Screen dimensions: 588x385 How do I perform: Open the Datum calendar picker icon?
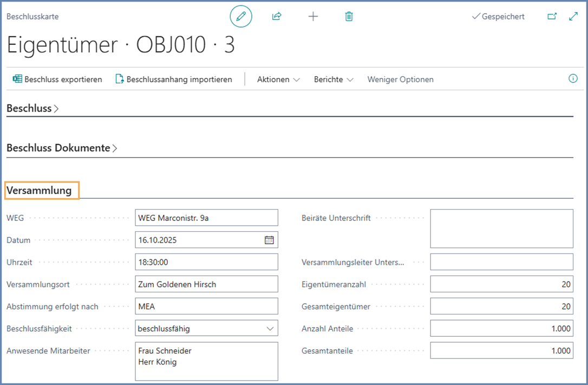coord(269,240)
